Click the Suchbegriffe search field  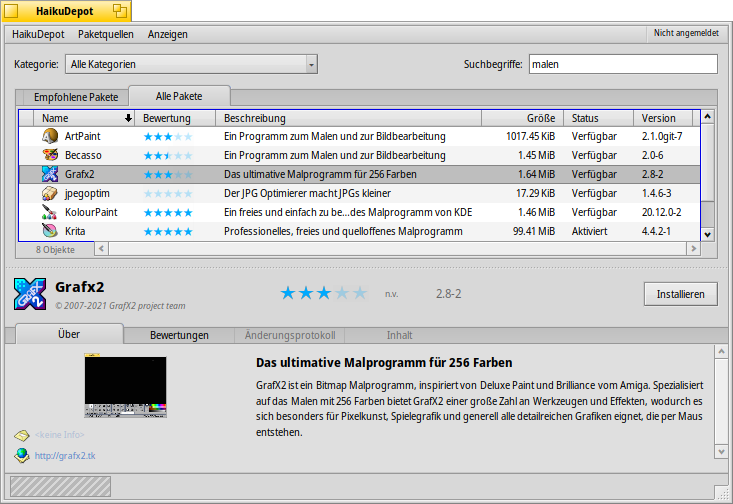tap(623, 64)
